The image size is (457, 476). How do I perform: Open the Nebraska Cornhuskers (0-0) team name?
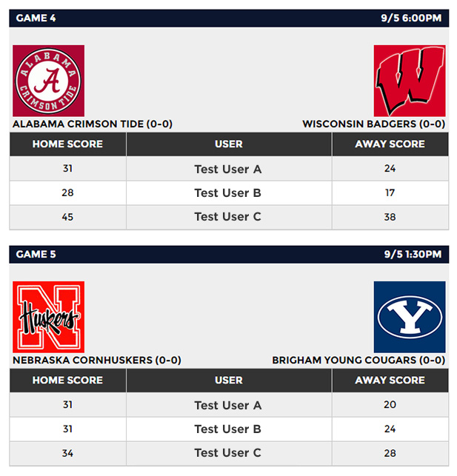(97, 360)
